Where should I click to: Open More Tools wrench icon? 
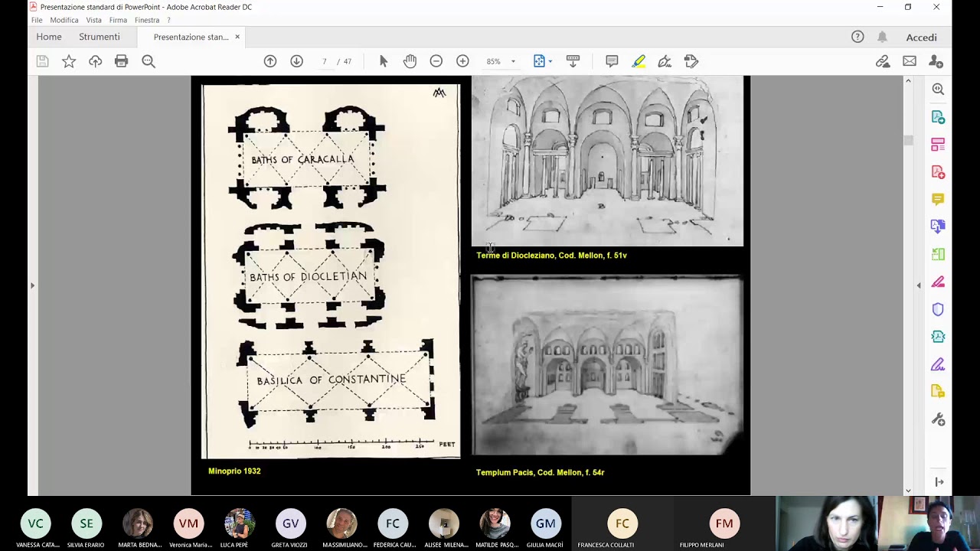[x=938, y=419]
